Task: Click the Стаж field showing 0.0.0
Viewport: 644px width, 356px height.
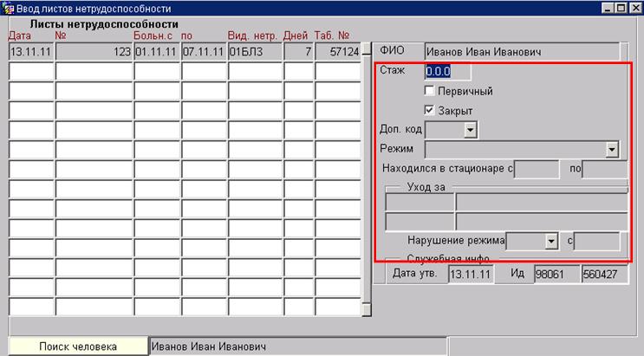Action: (447, 71)
